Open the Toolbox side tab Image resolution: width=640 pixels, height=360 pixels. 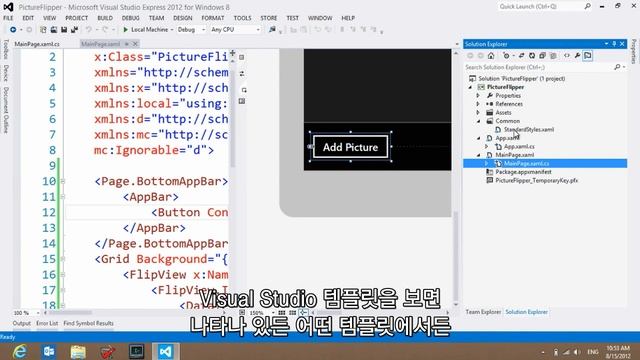coord(6,49)
